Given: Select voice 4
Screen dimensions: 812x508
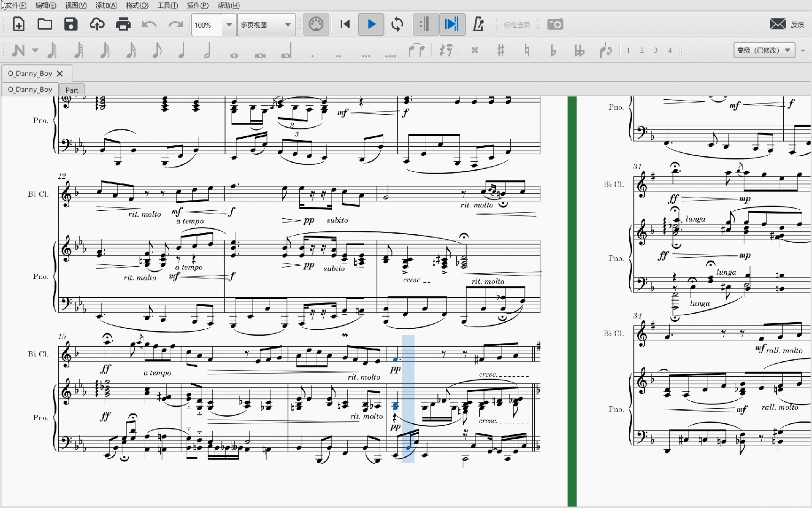Looking at the screenshot, I should pos(670,50).
